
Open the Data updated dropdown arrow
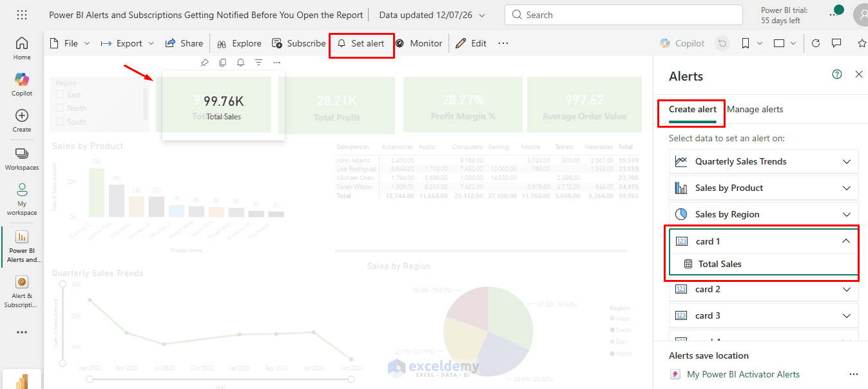click(482, 15)
